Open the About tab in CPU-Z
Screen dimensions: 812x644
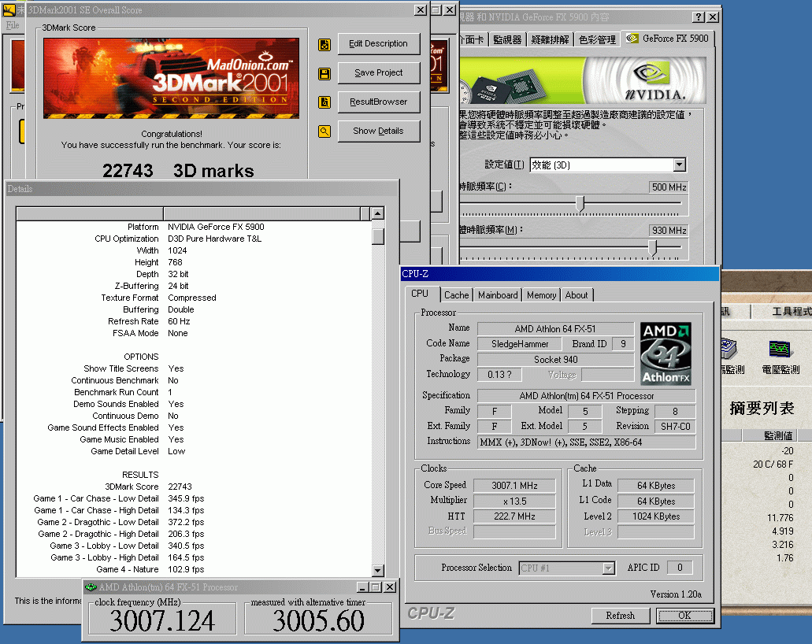(577, 295)
